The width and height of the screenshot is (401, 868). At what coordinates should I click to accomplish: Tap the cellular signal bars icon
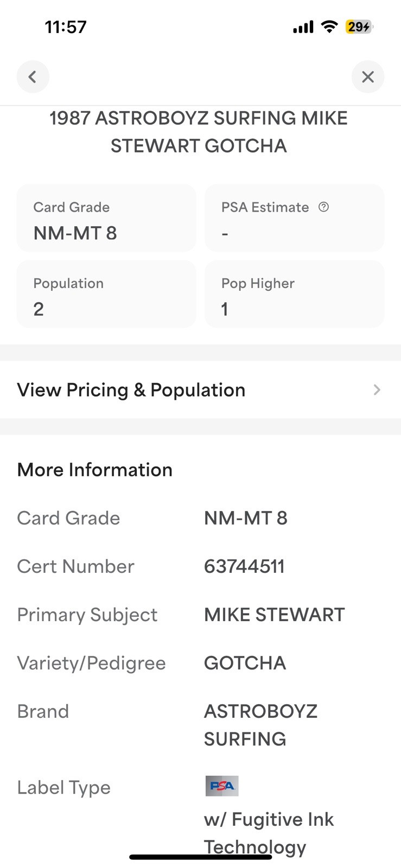(x=303, y=27)
